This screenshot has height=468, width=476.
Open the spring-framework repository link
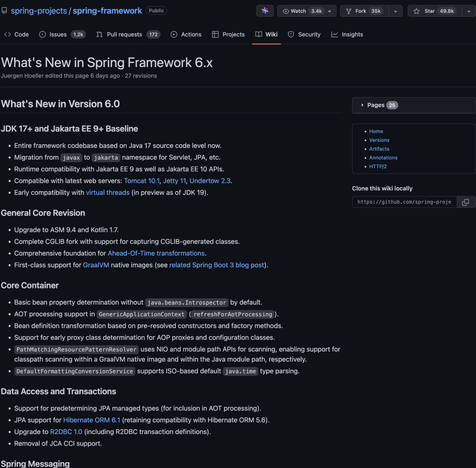tap(107, 11)
